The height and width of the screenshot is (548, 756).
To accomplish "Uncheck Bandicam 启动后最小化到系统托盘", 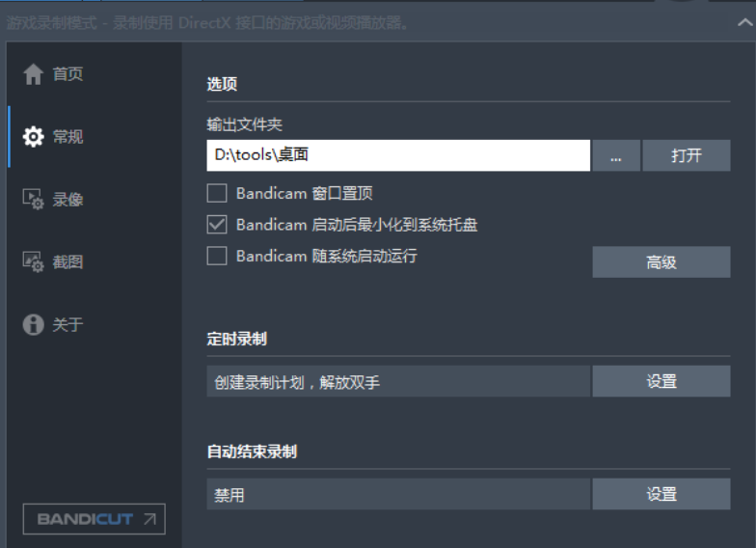I will coord(217,225).
